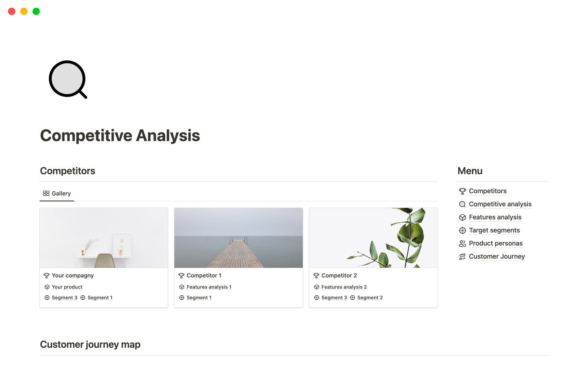Open the Competitive analysis menu item
The image size is (588, 368).
point(500,204)
